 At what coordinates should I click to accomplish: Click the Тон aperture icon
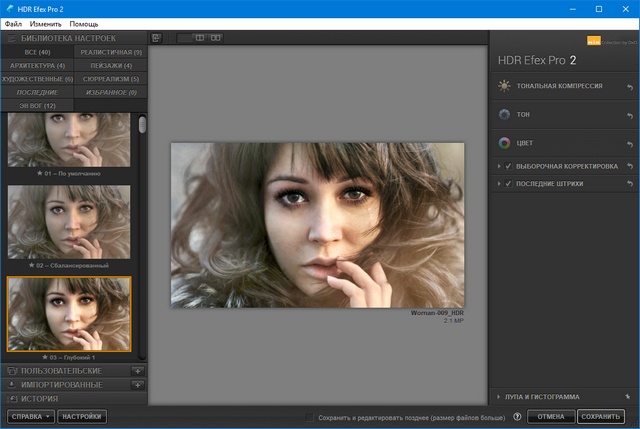505,115
